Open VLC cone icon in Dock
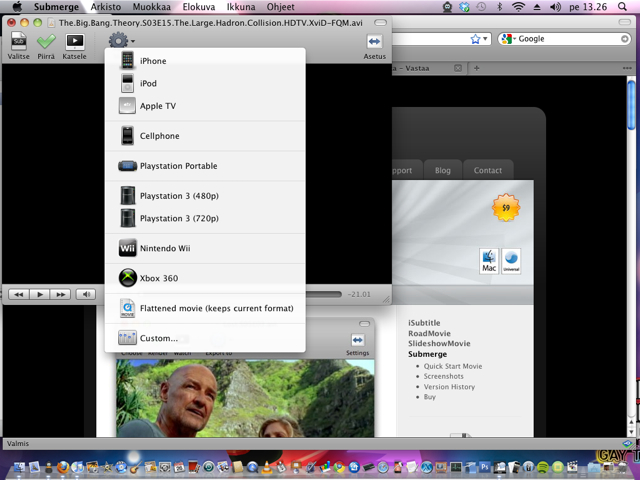Viewport: 640px width, 480px height. point(267,467)
